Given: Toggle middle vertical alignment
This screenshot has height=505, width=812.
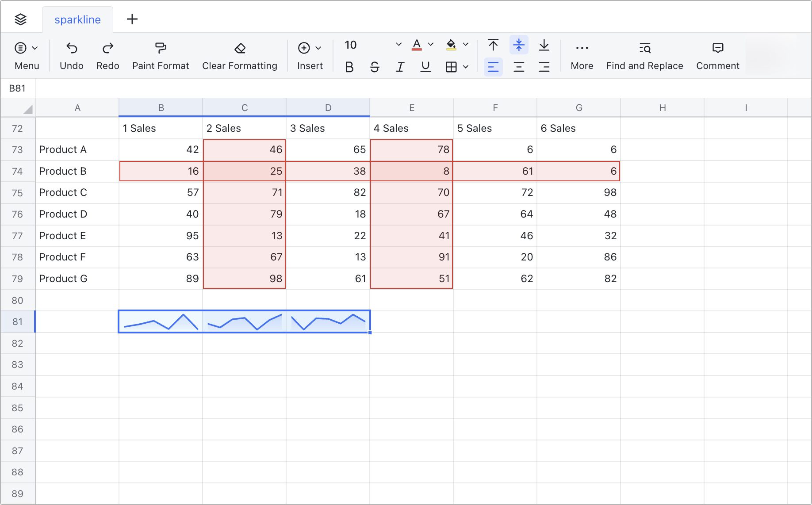Looking at the screenshot, I should (518, 45).
